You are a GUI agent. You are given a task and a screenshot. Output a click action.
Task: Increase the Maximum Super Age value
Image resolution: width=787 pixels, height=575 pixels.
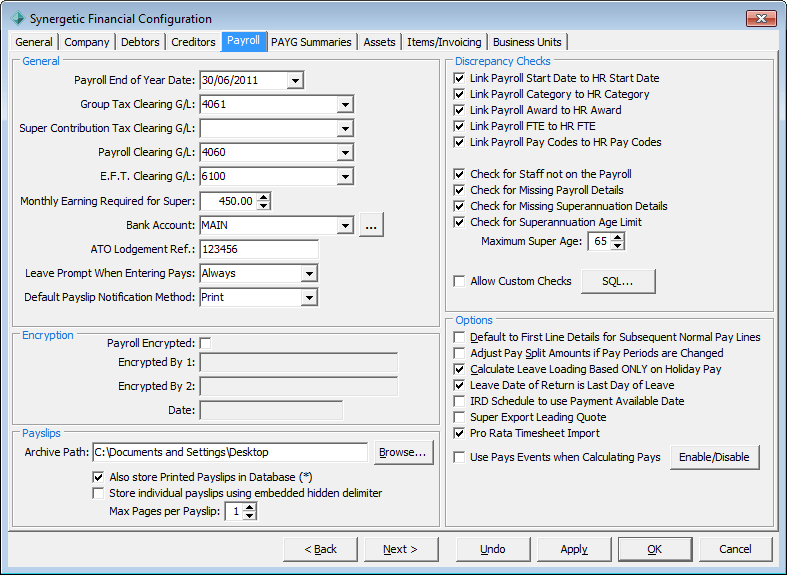618,237
